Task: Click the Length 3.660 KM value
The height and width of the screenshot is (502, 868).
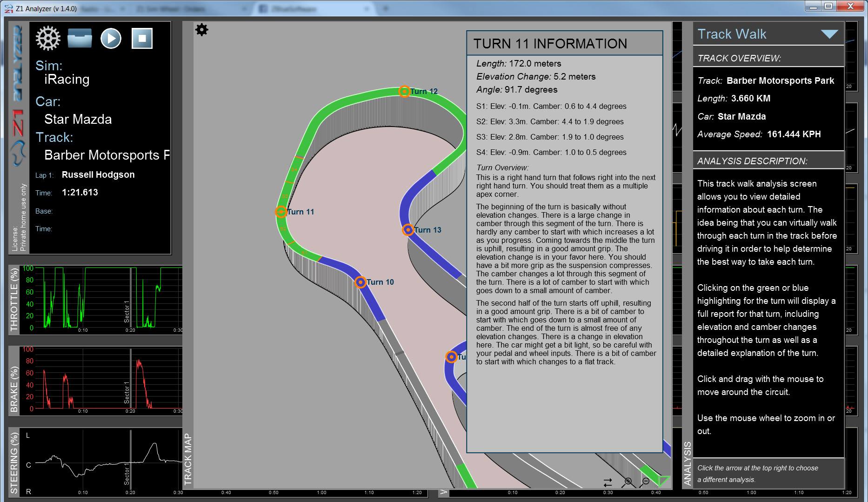Action: pos(751,98)
